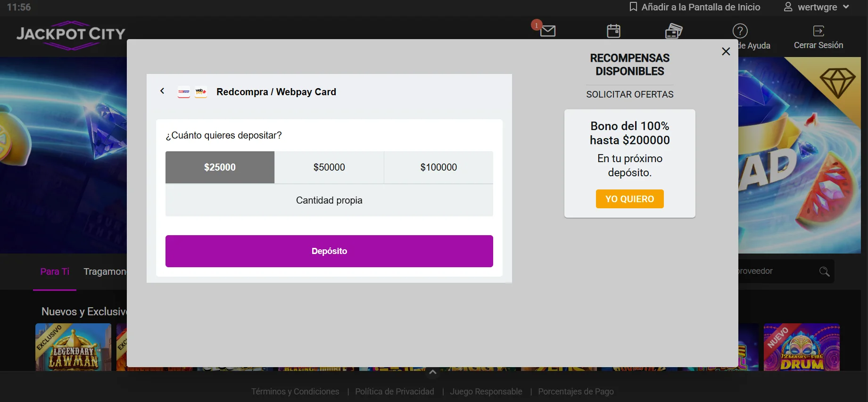The height and width of the screenshot is (402, 868).
Task: Select the $25000 deposit amount
Action: point(220,167)
